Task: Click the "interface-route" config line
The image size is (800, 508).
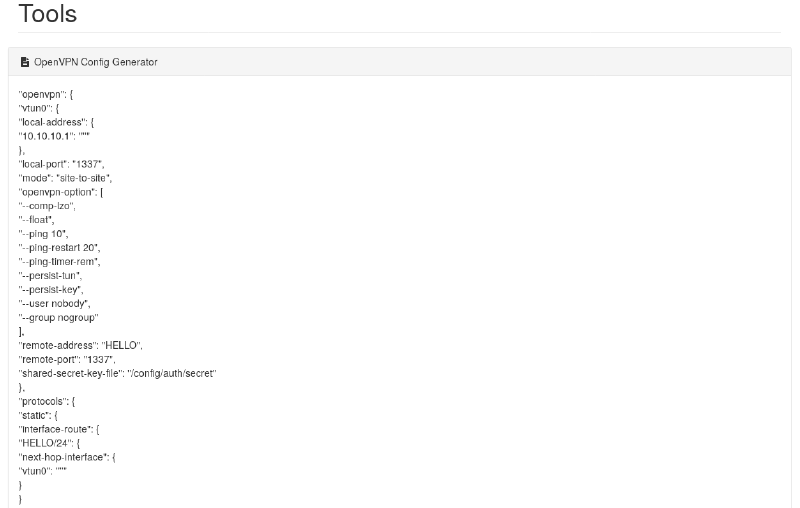Action: (59, 429)
